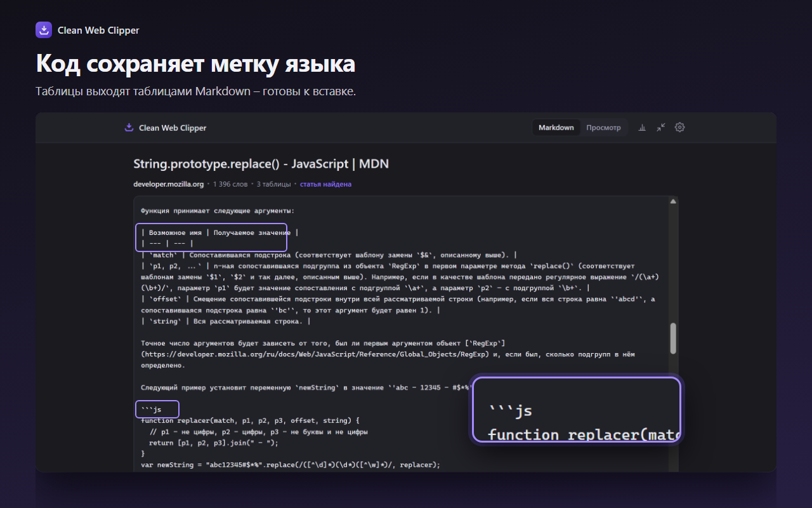812x508 pixels.
Task: Click the headline 'Код сохраняет метку языка'
Action: coord(195,63)
